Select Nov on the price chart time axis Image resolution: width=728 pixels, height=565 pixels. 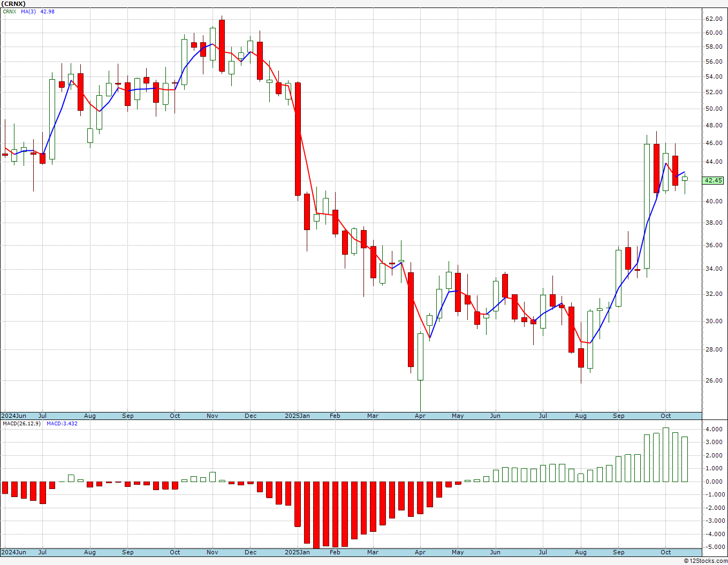pos(213,416)
